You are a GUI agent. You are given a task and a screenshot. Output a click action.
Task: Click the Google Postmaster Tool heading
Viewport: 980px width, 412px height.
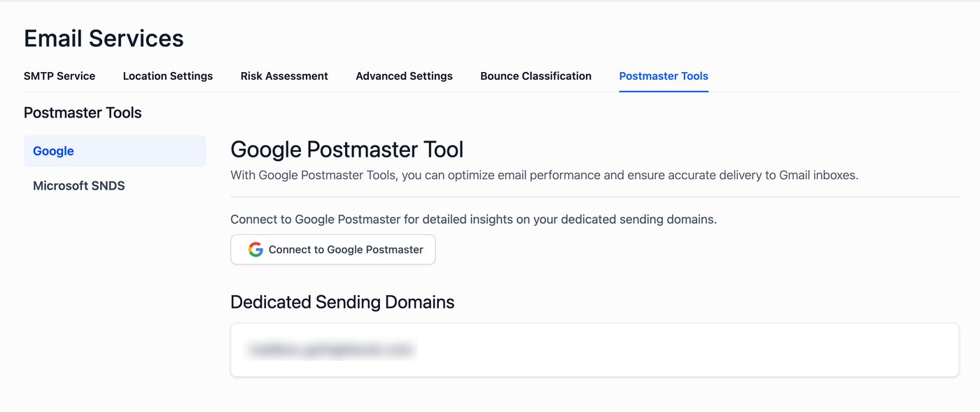coord(346,150)
